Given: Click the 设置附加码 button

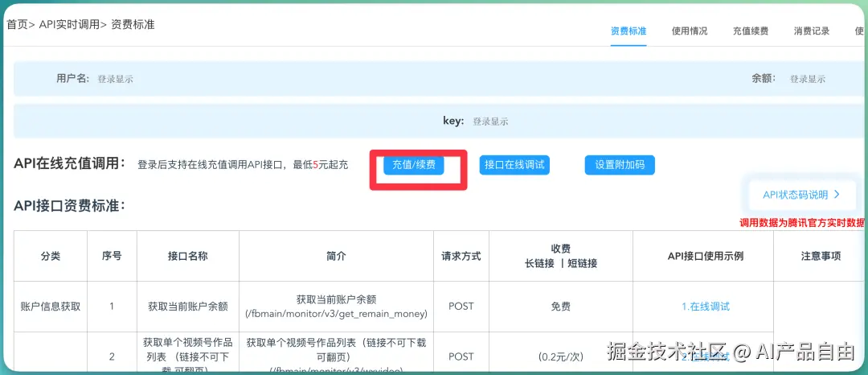Looking at the screenshot, I should coord(620,164).
